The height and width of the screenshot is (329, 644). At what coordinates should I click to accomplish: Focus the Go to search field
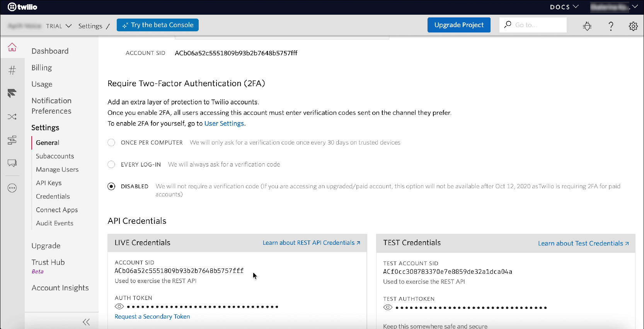click(x=533, y=25)
